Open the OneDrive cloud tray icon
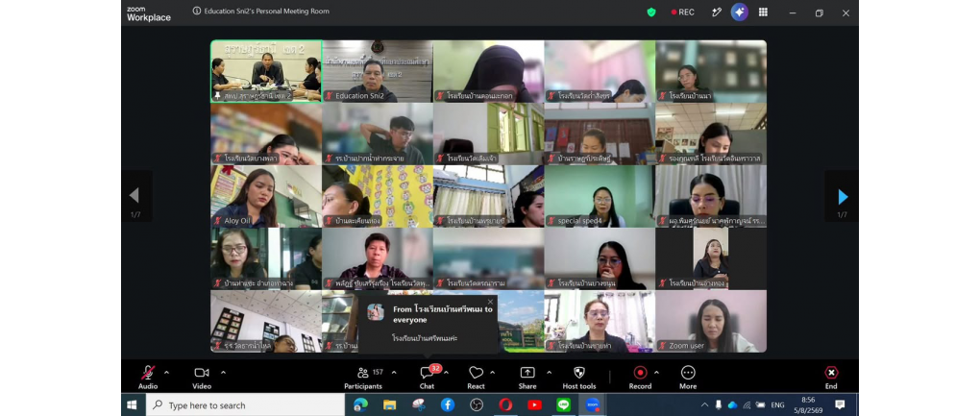 pos(732,404)
